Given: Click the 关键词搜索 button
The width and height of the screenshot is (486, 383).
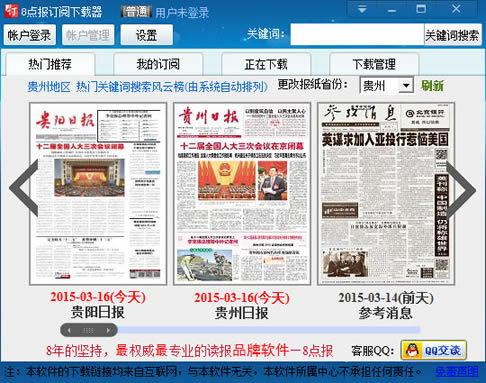Looking at the screenshot, I should [452, 34].
